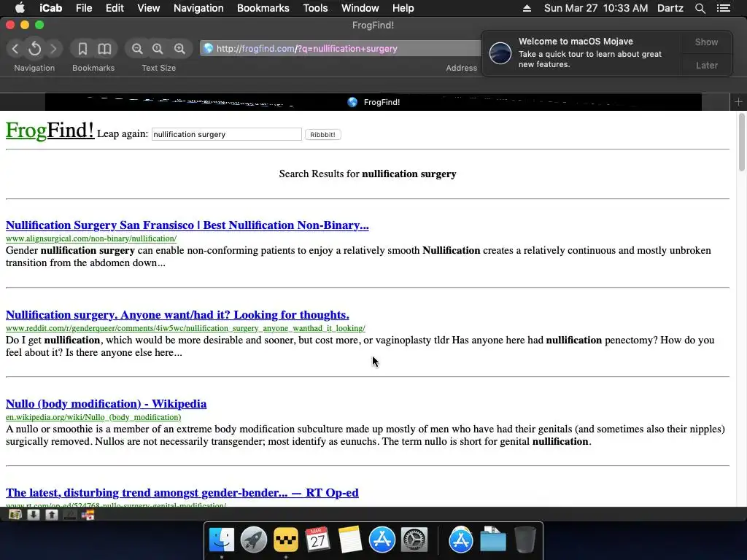The image size is (747, 560).
Task: Open Nullo (body modification) - Wikipedia result
Action: 107,404
